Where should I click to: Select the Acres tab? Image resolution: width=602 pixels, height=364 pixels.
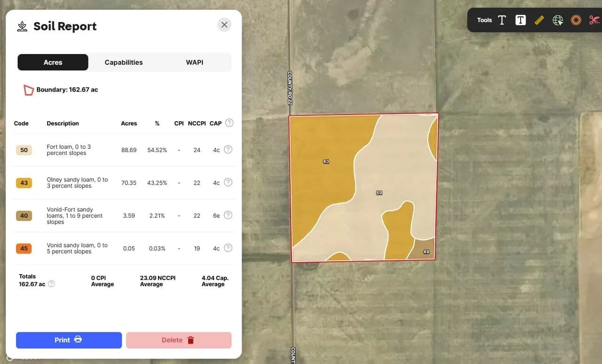53,62
